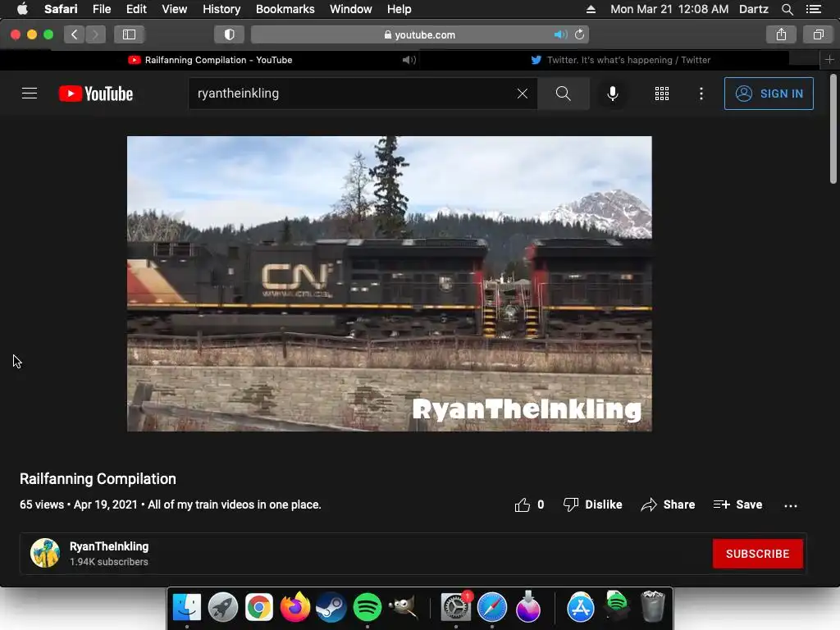Viewport: 840px width, 630px height.
Task: Save the video to a playlist
Action: [737, 504]
